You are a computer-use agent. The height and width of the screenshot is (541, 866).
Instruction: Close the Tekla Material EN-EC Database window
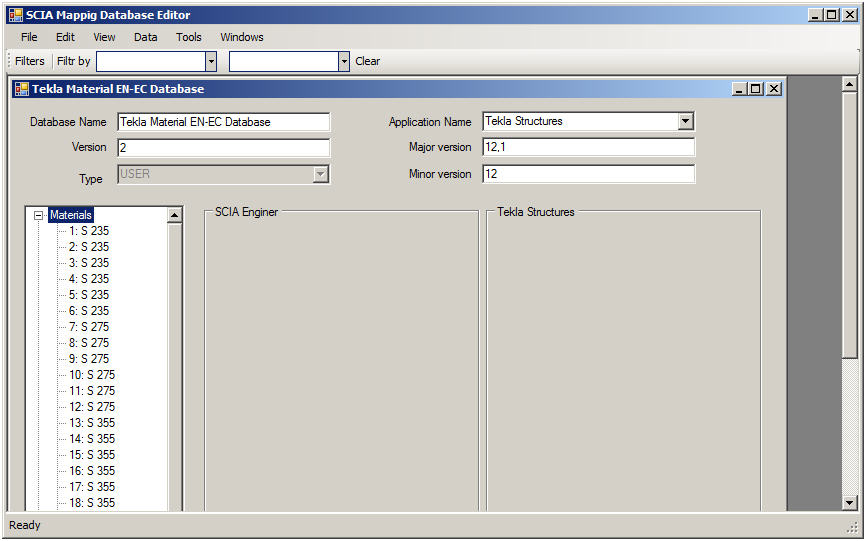pyautogui.click(x=774, y=89)
